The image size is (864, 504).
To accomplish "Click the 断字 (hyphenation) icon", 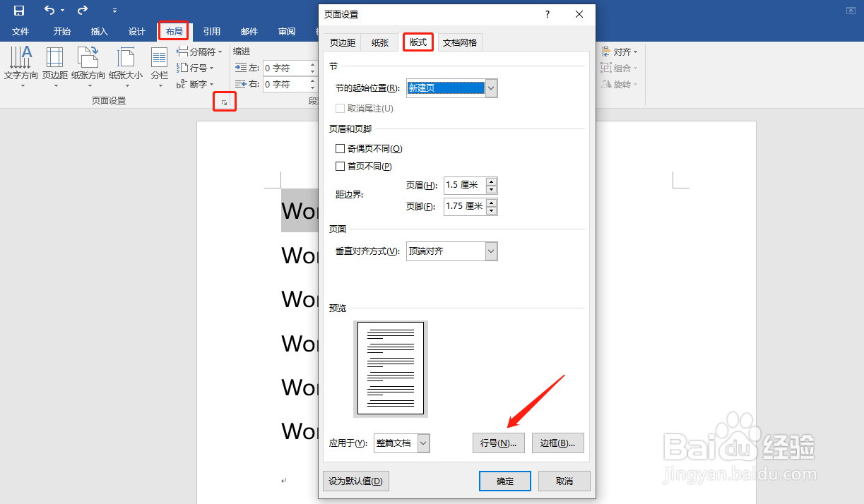I will pos(196,85).
